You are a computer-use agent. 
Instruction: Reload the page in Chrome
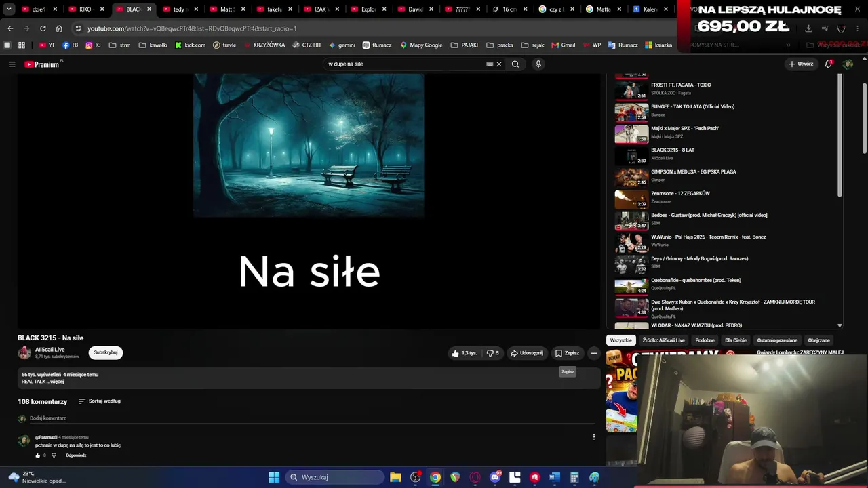[x=43, y=28]
